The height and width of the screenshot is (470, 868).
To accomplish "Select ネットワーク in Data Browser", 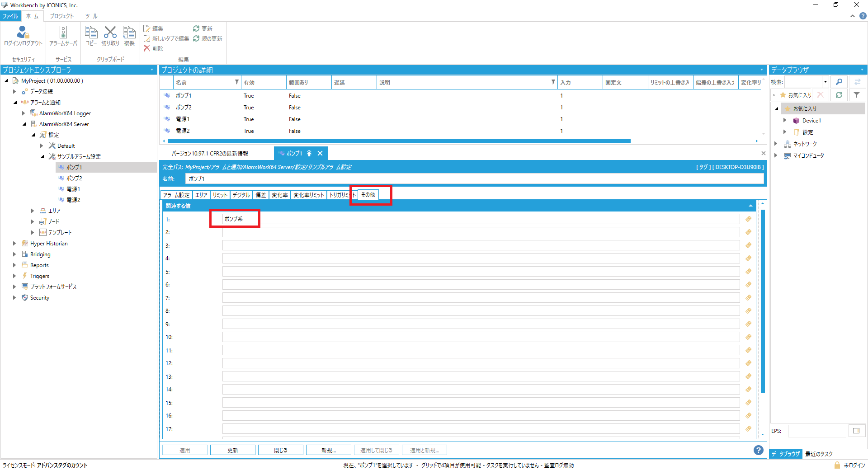I will click(805, 144).
